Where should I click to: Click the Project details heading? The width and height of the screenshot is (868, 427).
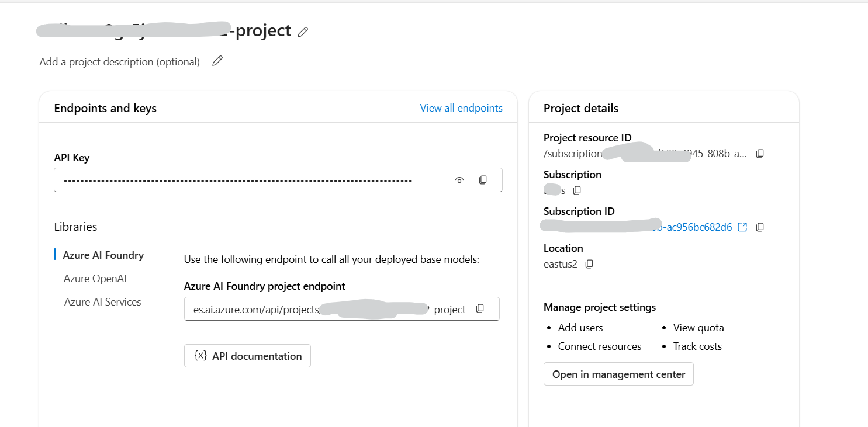pos(581,108)
